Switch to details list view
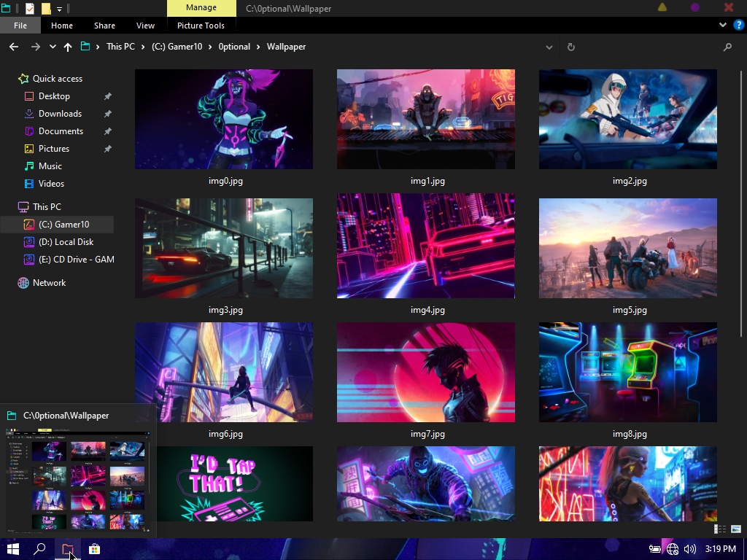This screenshot has width=747, height=560. 720,529
